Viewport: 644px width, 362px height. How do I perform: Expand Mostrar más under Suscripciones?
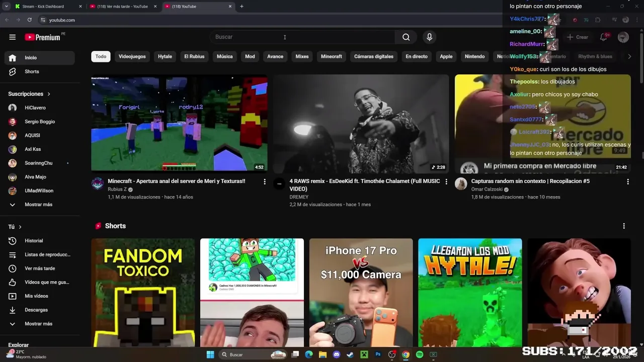click(40, 205)
